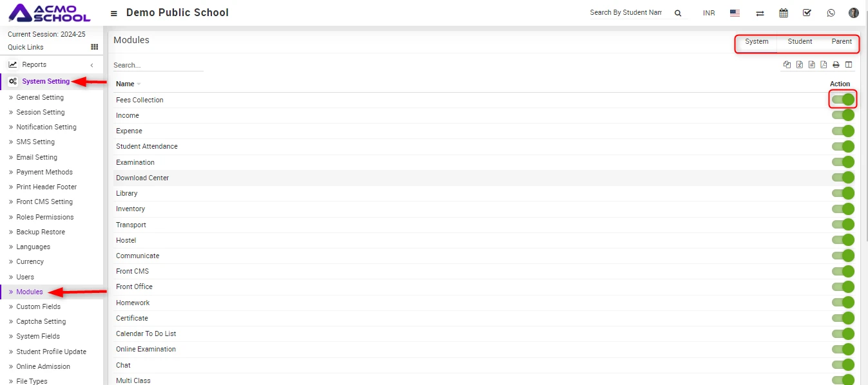The image size is (868, 385).
Task: Open WhatsApp icon in the top bar
Action: coord(831,13)
